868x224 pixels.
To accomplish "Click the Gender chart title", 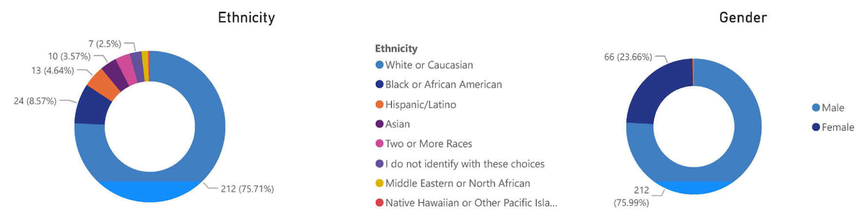I will pyautogui.click(x=743, y=18).
